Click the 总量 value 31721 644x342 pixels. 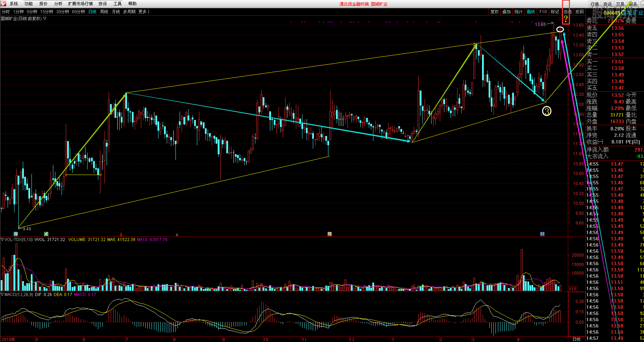pos(617,115)
